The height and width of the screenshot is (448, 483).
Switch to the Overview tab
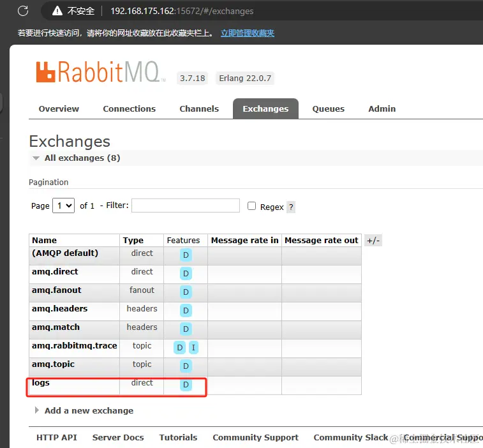59,108
